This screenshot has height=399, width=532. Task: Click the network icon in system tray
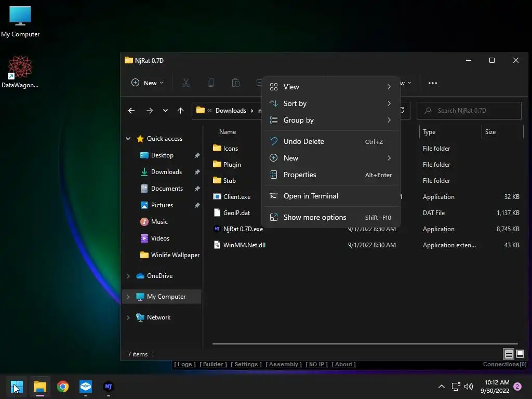point(456,387)
